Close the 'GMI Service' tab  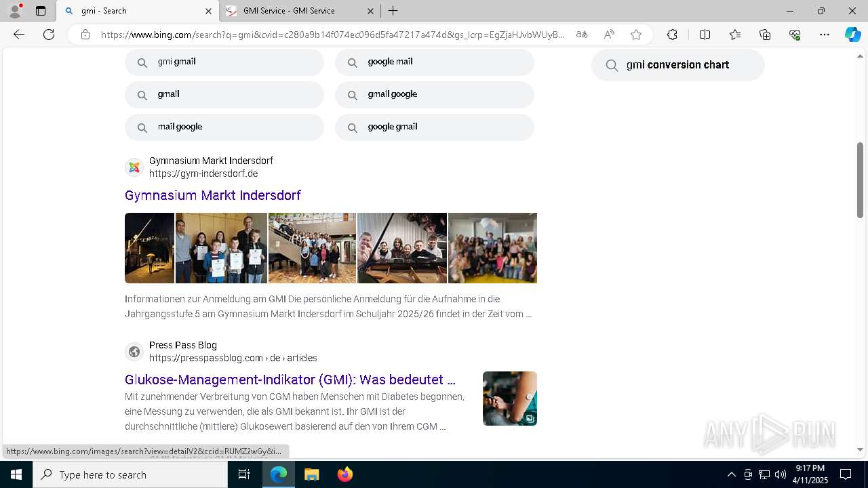[x=370, y=11]
